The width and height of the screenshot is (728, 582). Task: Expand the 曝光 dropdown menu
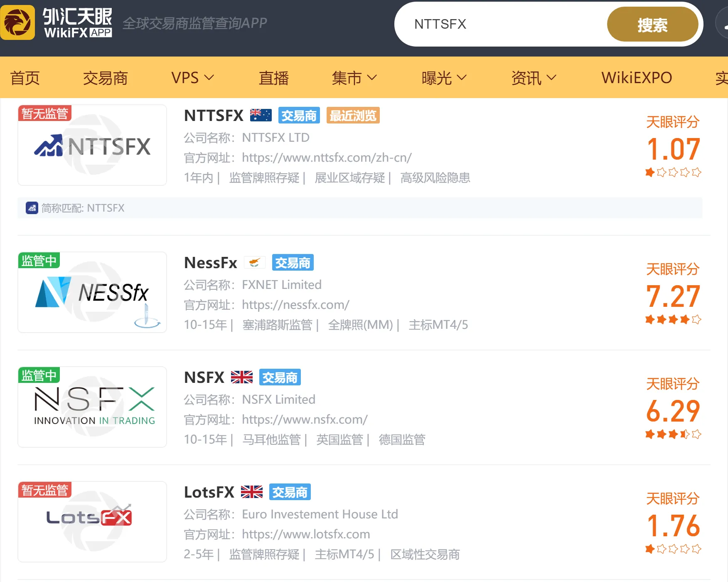pyautogui.click(x=444, y=78)
